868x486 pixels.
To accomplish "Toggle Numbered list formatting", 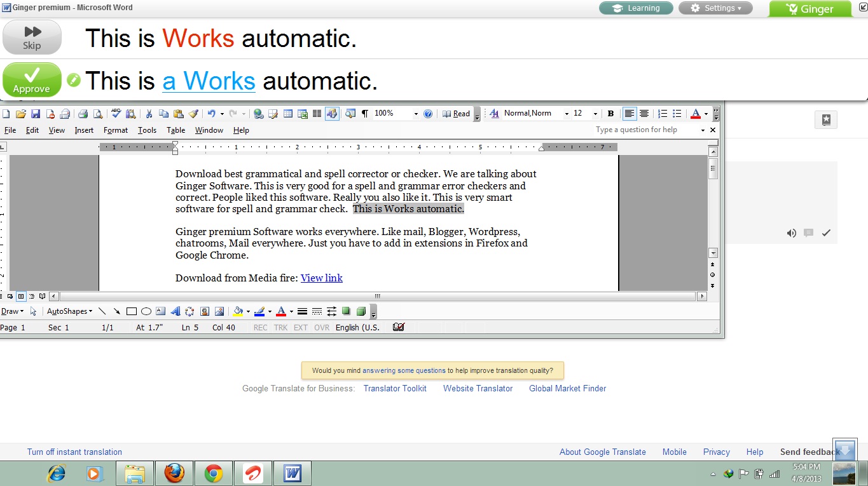I will pos(663,114).
